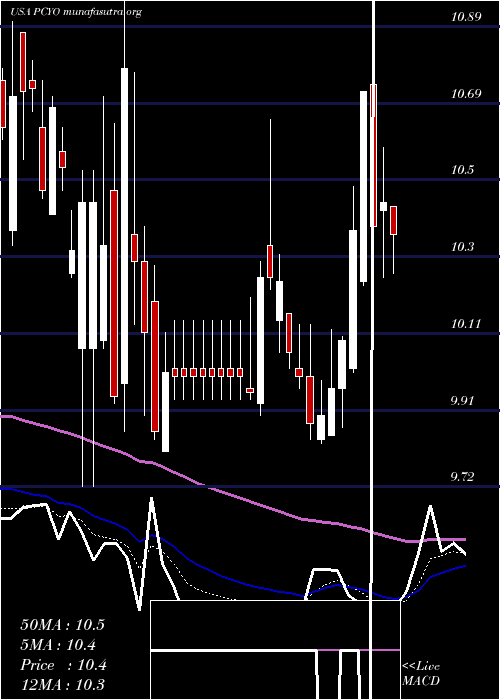Click the '50MA : 10.5' readout
The image size is (500, 700).
62,625
